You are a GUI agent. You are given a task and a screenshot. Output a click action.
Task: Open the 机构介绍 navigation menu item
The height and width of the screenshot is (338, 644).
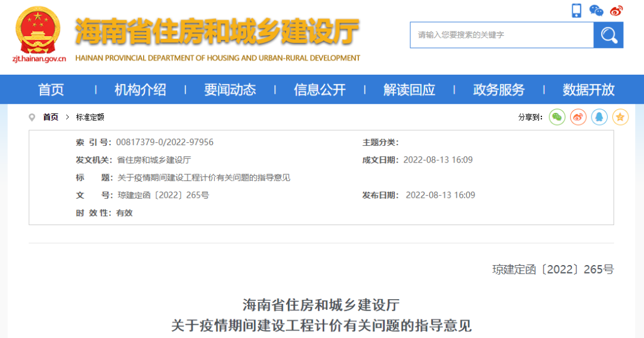click(x=140, y=90)
